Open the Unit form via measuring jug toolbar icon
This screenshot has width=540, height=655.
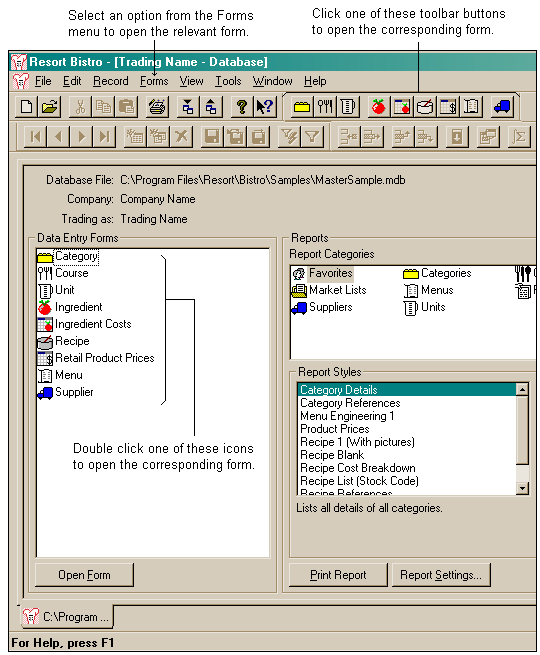coord(347,107)
